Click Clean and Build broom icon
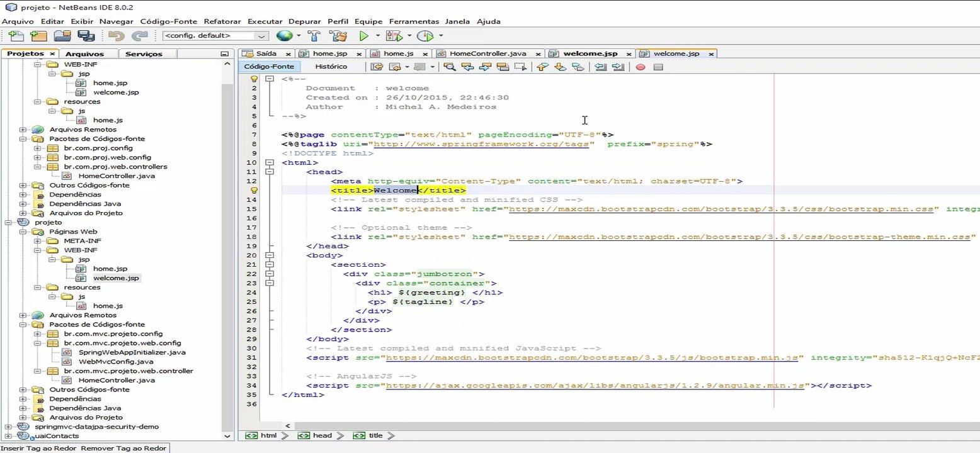The image size is (980, 453). (x=338, y=36)
